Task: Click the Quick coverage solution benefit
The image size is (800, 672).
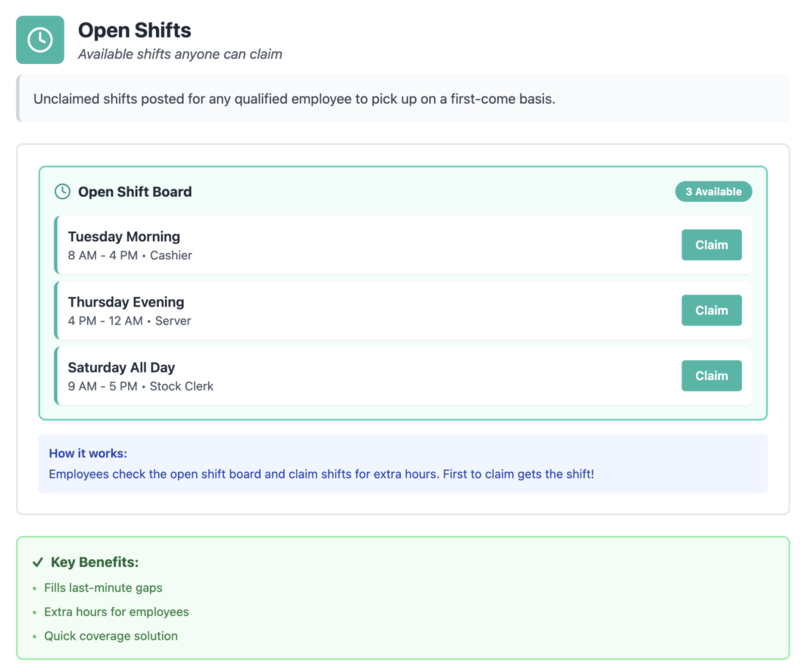Action: tap(111, 636)
